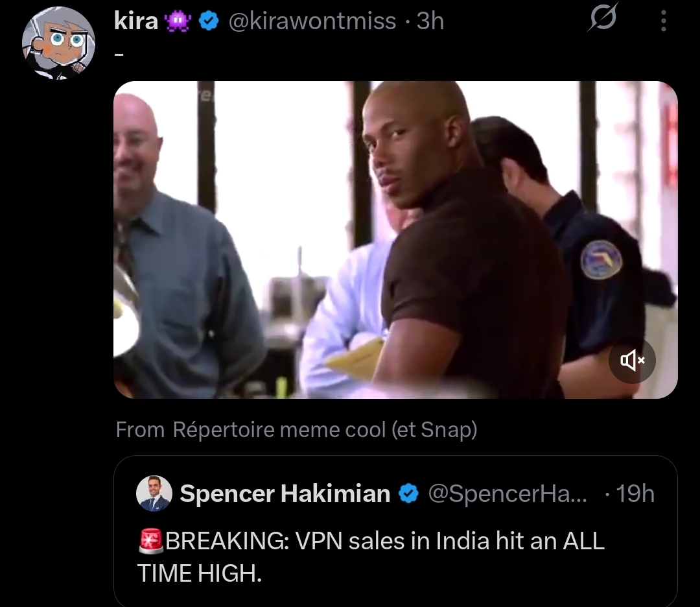Click the red siren emoji before BREAKING
This screenshot has width=700, height=607.
pos(151,541)
